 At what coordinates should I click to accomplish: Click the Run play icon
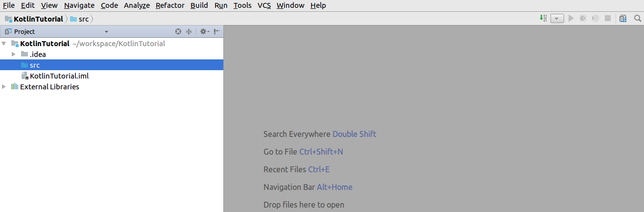point(571,18)
